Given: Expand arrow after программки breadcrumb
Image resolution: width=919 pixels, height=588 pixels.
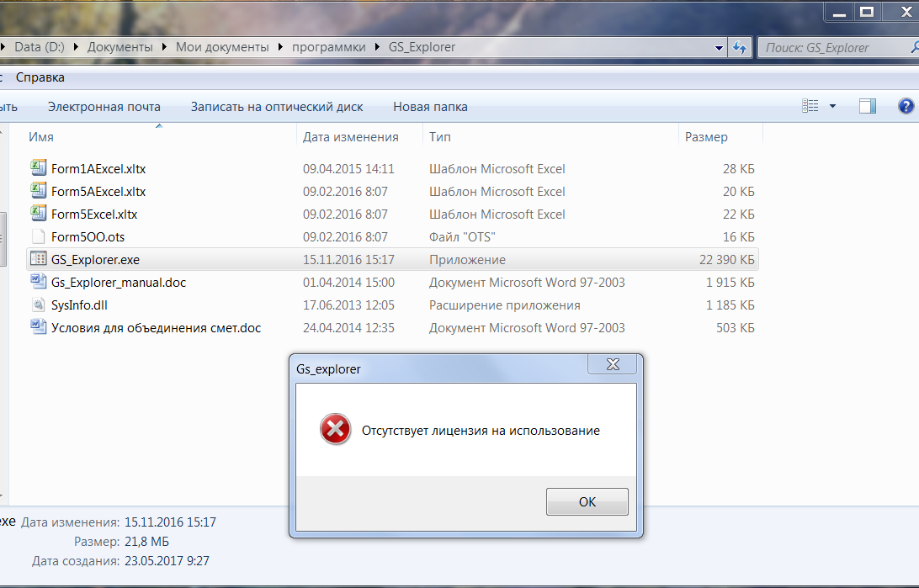Looking at the screenshot, I should click(376, 47).
